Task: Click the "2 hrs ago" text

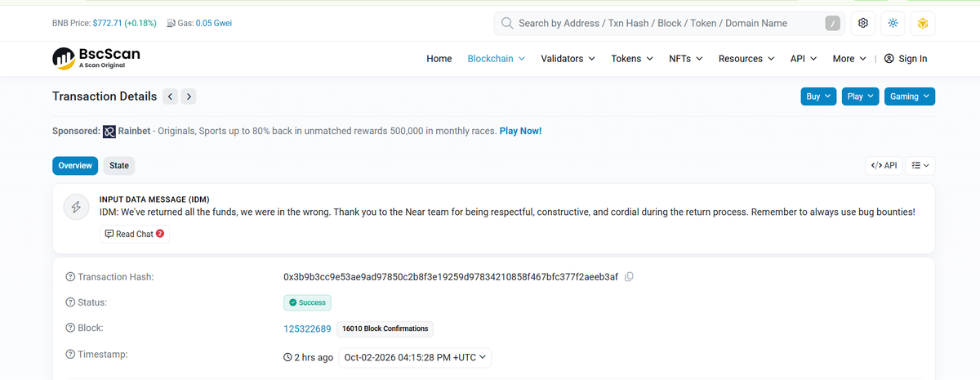Action: click(314, 357)
